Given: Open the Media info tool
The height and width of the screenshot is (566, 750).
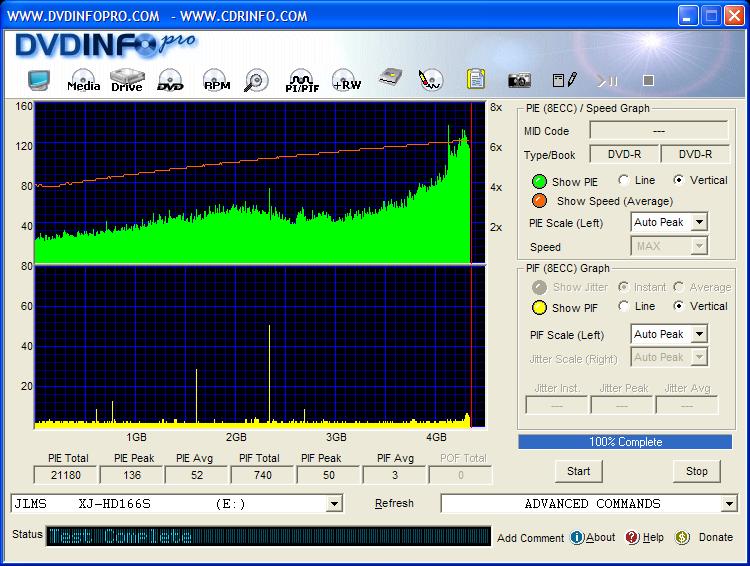Looking at the screenshot, I should (x=84, y=80).
